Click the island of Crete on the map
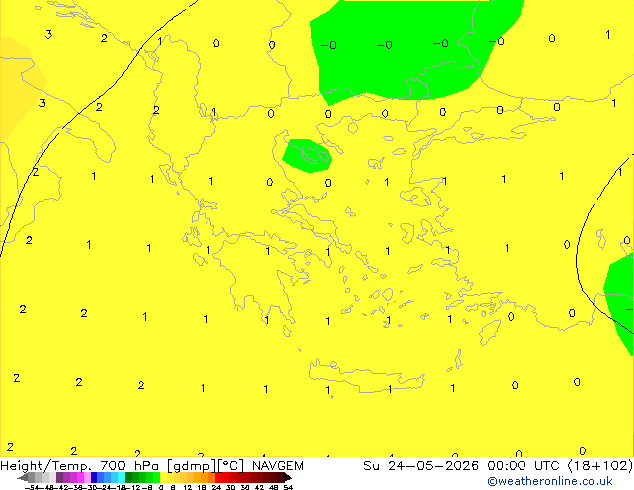This screenshot has width=634, height=490. click(x=366, y=376)
